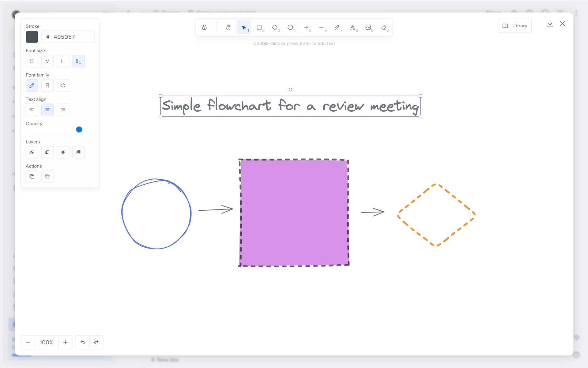The width and height of the screenshot is (588, 368).
Task: Open the Library panel
Action: (x=515, y=26)
